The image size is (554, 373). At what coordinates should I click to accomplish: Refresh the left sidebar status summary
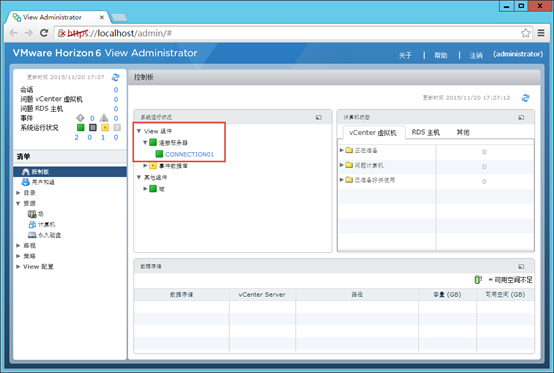[x=116, y=77]
